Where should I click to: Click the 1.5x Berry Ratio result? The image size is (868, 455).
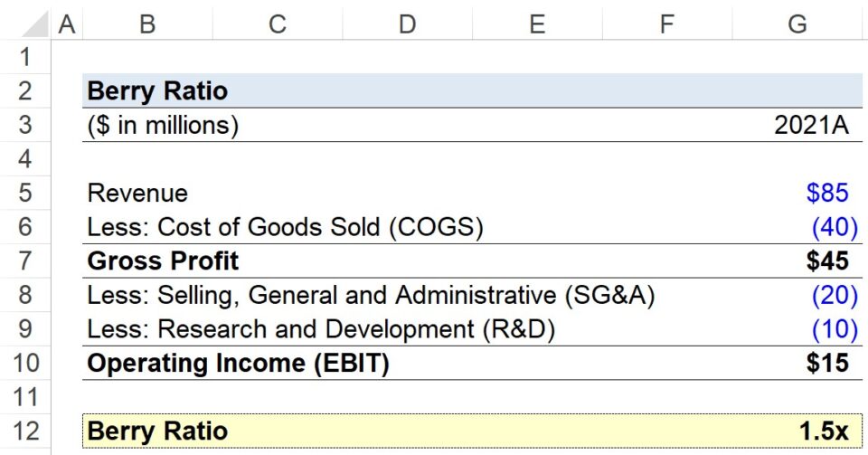tap(823, 431)
